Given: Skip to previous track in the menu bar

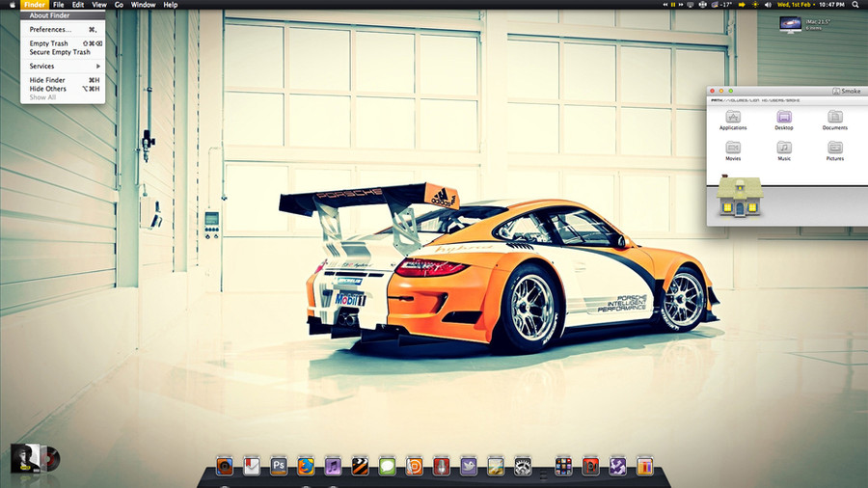Looking at the screenshot, I should coord(665,5).
